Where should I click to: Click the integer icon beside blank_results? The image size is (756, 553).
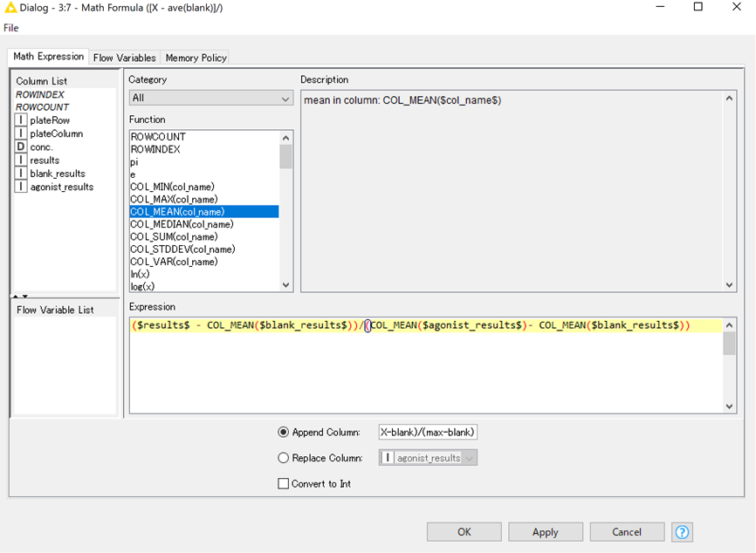click(x=21, y=173)
